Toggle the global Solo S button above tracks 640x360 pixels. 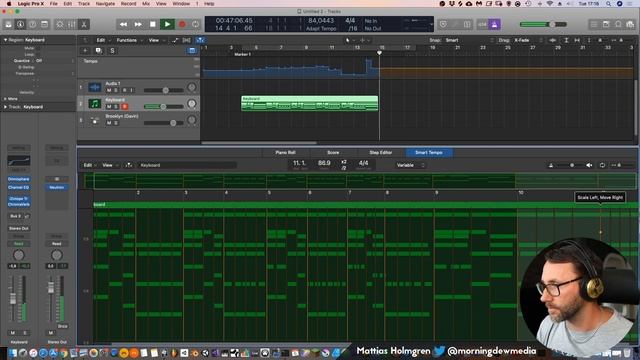112,51
